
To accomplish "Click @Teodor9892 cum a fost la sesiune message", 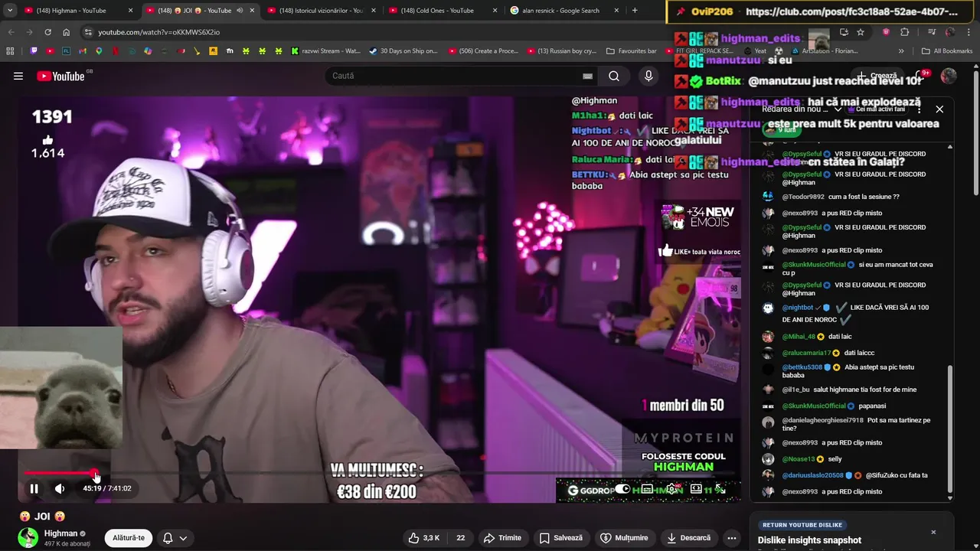I will pyautogui.click(x=849, y=197).
